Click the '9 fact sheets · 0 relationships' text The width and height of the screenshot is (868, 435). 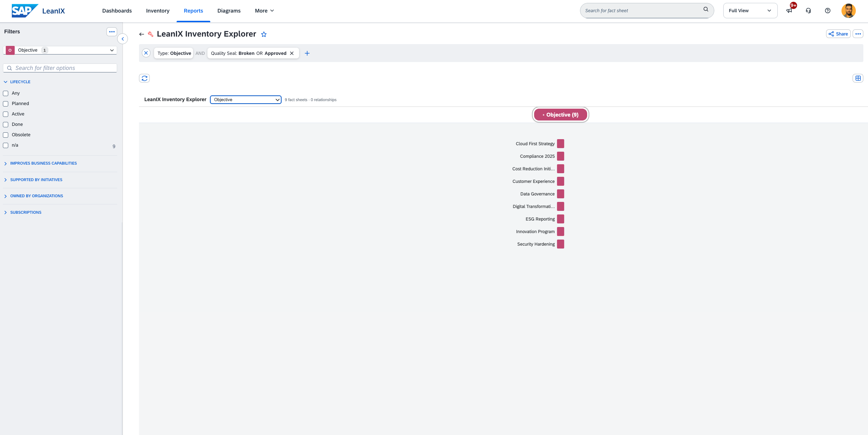pos(311,100)
